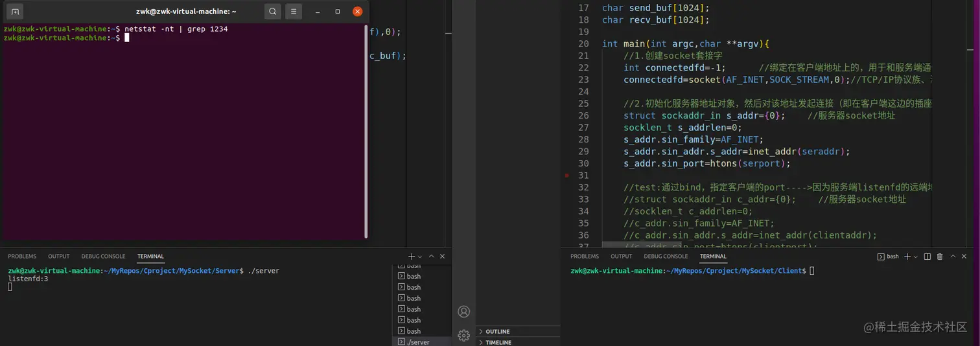The image size is (980, 346).
Task: Maximize the GNOME Terminal window
Action: pos(338,12)
